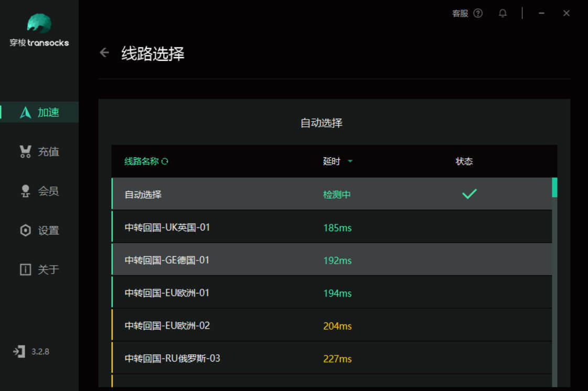
Task: Click the 充值 shopping cart icon
Action: click(25, 151)
